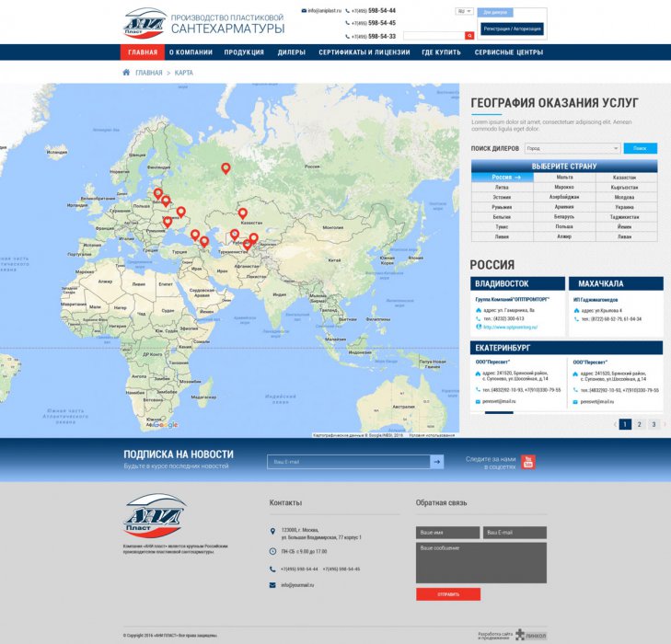This screenshot has height=644, width=671.
Task: Click the YouTube social icon
Action: click(x=528, y=461)
